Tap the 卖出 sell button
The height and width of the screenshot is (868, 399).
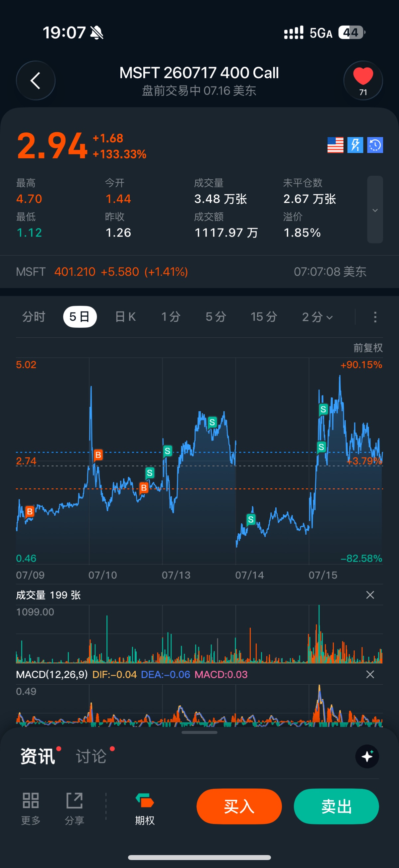336,807
